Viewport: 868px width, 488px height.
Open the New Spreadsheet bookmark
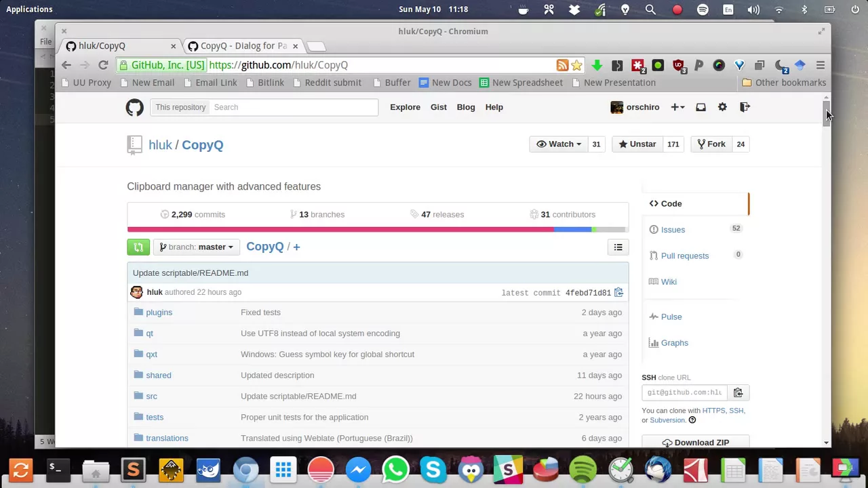pyautogui.click(x=521, y=83)
